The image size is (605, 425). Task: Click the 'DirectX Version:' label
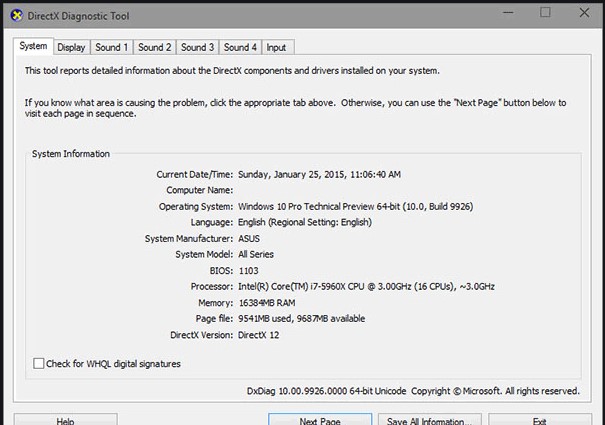click(202, 335)
